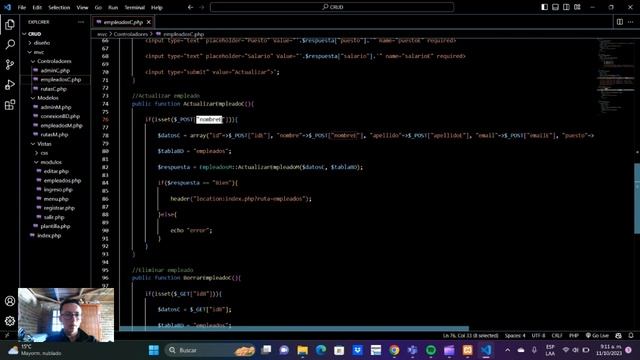The height and width of the screenshot is (360, 640).
Task: Open Windows Start menu
Action: (154, 350)
